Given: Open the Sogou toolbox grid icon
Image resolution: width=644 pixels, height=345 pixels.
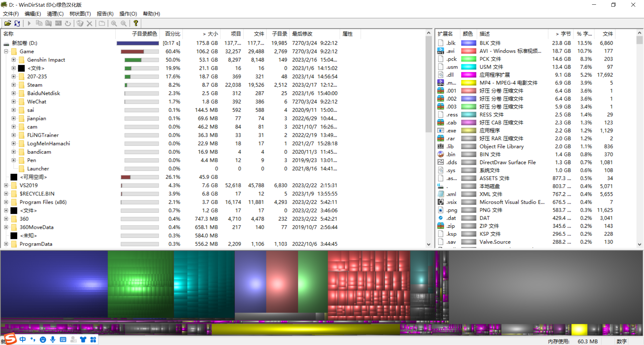Looking at the screenshot, I should [93, 340].
